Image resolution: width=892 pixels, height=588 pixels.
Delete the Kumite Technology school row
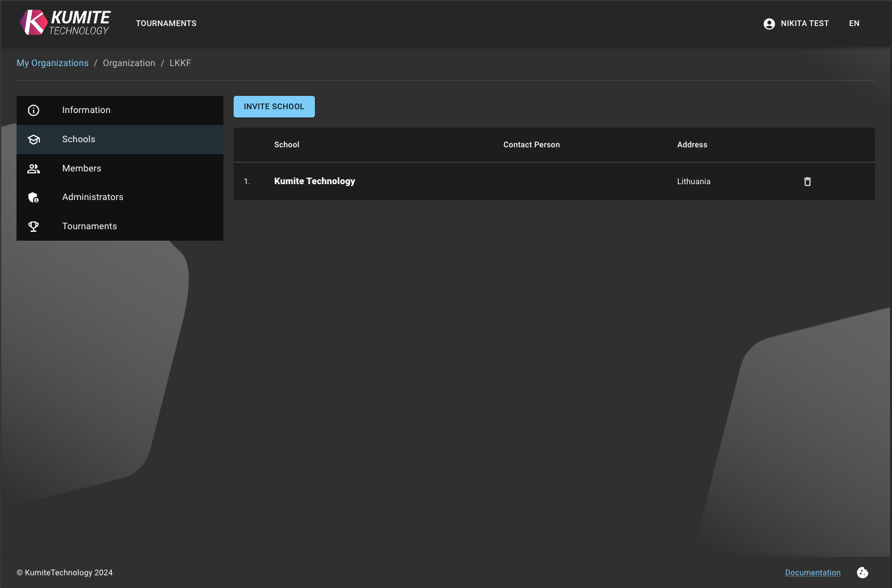click(808, 182)
